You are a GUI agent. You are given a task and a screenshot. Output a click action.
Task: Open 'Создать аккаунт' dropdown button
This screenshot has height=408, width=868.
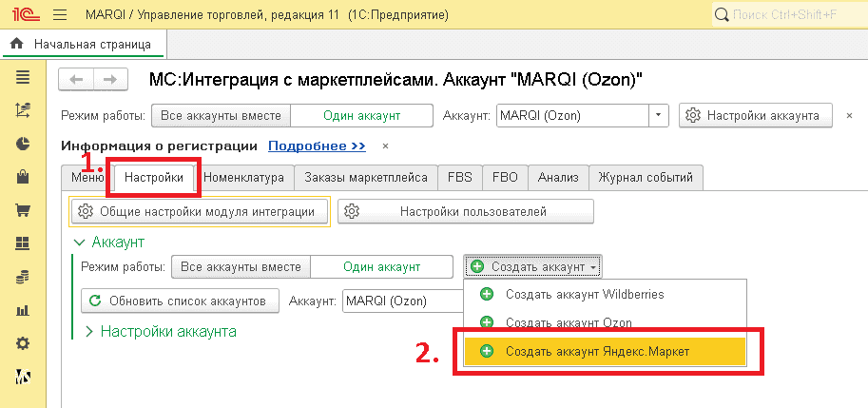533,267
